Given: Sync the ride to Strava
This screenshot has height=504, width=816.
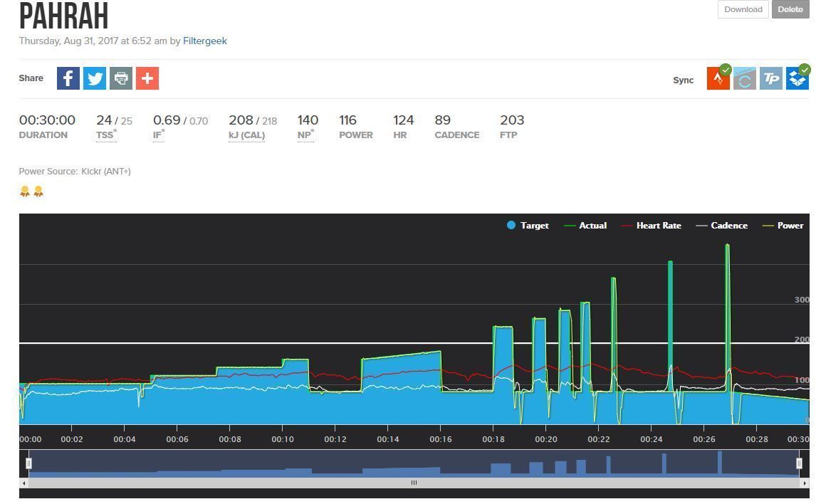Looking at the screenshot, I should (x=718, y=79).
